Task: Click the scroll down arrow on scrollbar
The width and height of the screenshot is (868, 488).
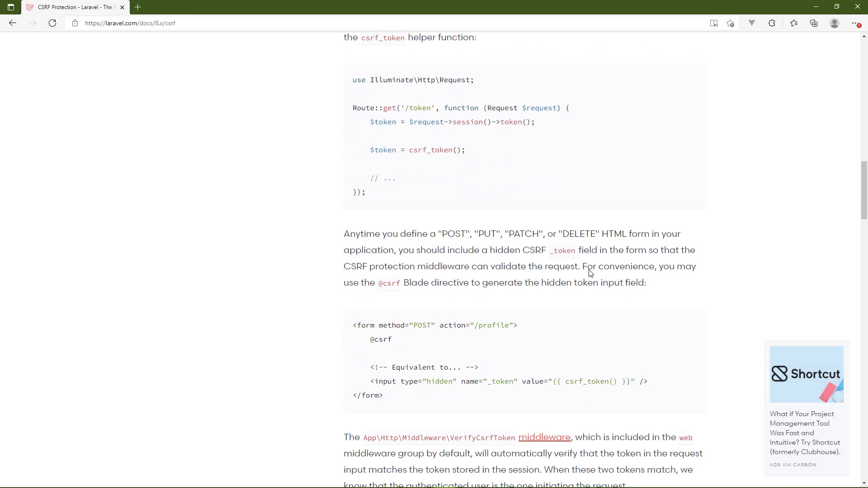Action: pos(864,483)
